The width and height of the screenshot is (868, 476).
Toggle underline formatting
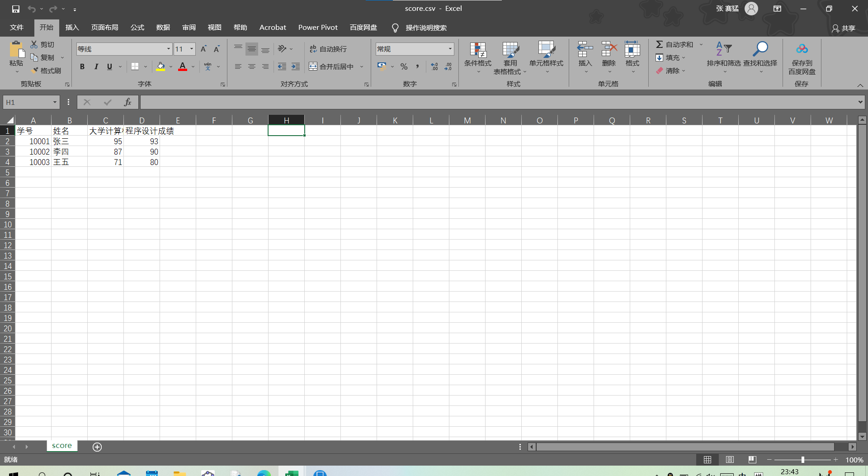click(109, 66)
